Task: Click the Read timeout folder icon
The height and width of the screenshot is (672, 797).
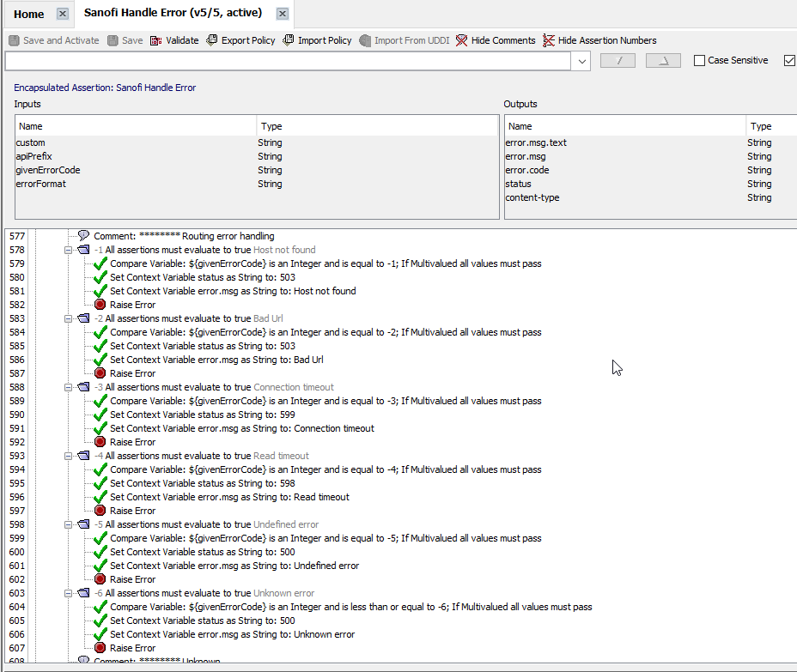Action: pos(83,455)
